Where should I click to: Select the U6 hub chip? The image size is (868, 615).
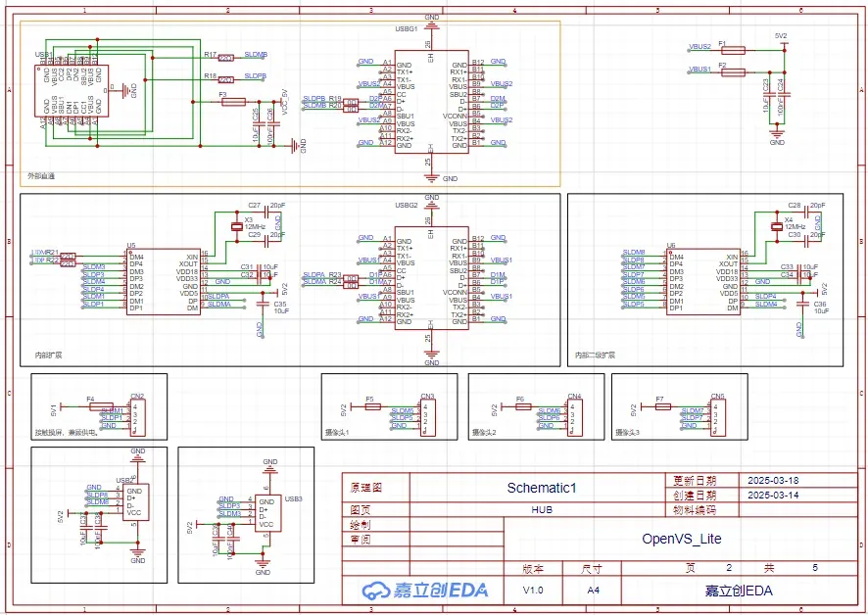click(x=703, y=282)
